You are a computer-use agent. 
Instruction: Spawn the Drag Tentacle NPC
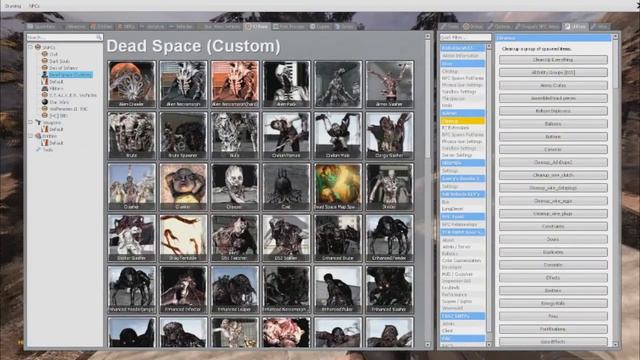tap(183, 238)
